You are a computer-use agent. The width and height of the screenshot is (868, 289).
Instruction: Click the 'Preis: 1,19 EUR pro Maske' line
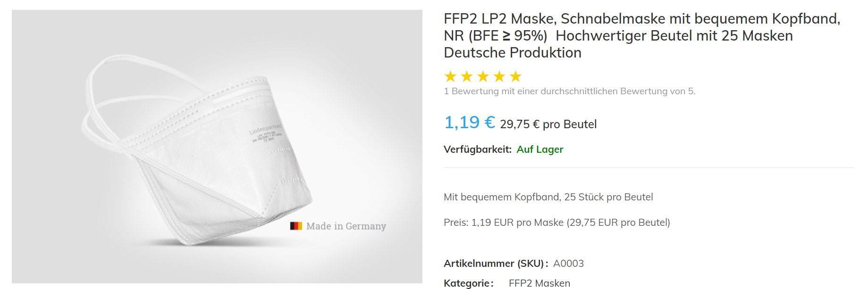pyautogui.click(x=557, y=223)
